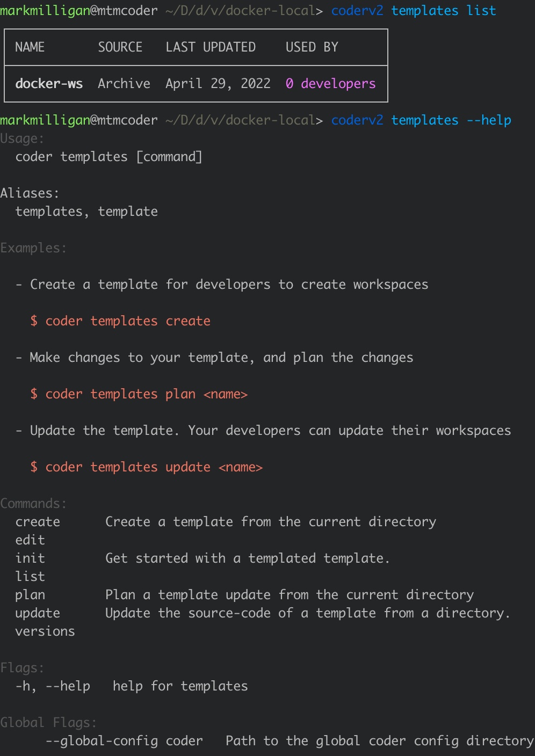Screen dimensions: 535x756
Task: Click 'Create a template from the current directory'
Action: 271,522
